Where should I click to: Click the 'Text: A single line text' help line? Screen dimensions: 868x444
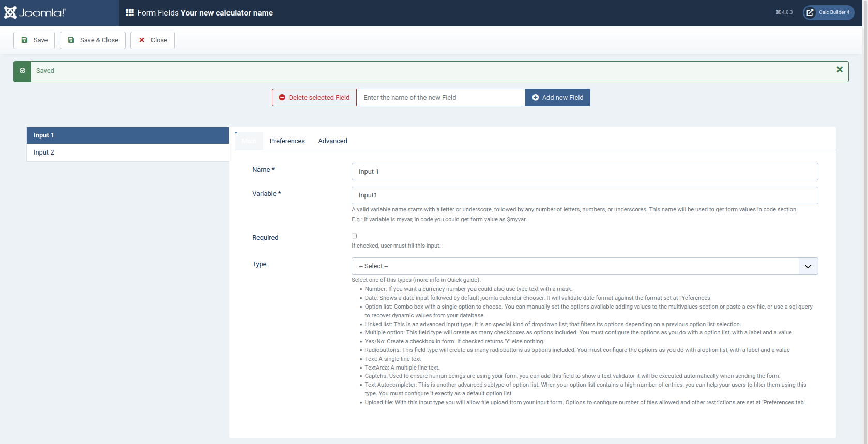[x=393, y=359]
